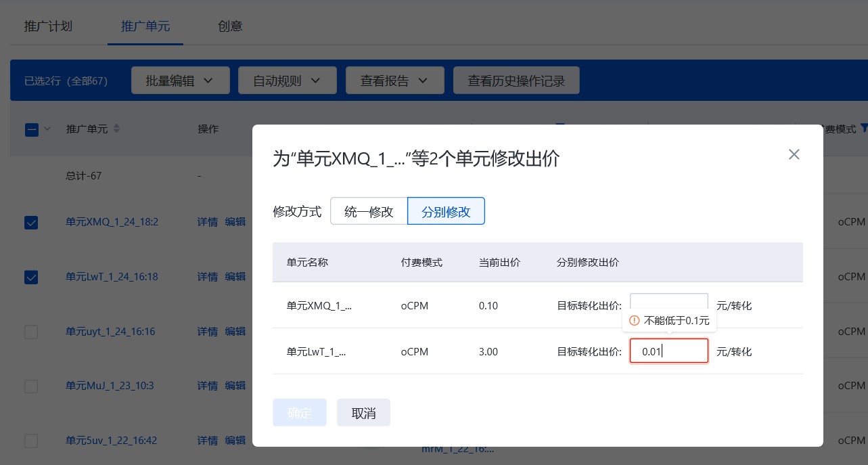Viewport: 868px width, 465px height.
Task: Click 查看历史操作记录 button
Action: pyautogui.click(x=516, y=81)
